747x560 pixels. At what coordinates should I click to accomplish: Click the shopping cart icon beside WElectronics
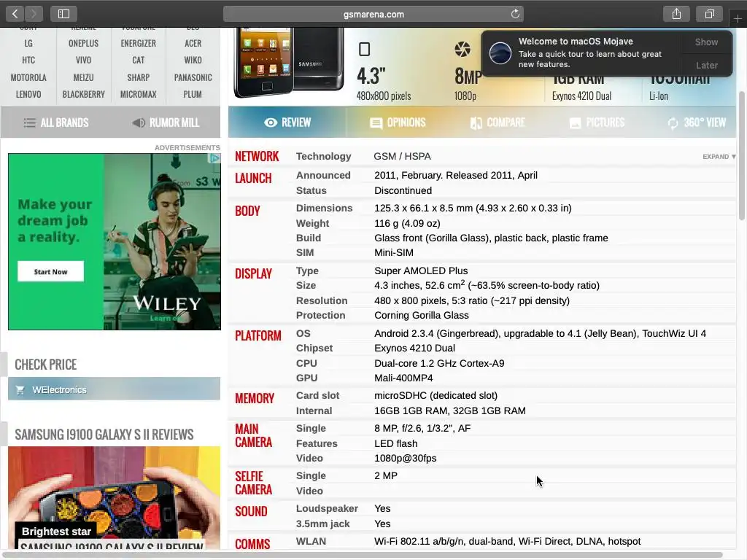point(20,389)
